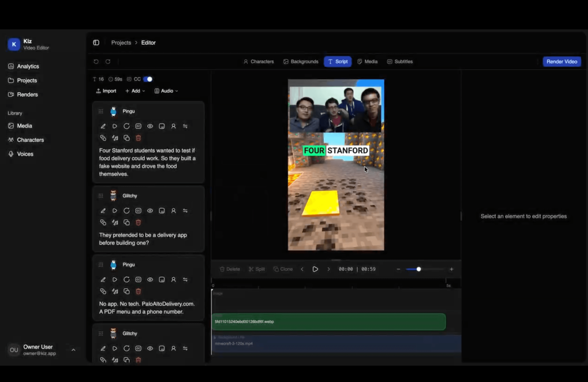Image resolution: width=588 pixels, height=382 pixels.
Task: Select the green webp timeline clip
Action: pyautogui.click(x=329, y=322)
